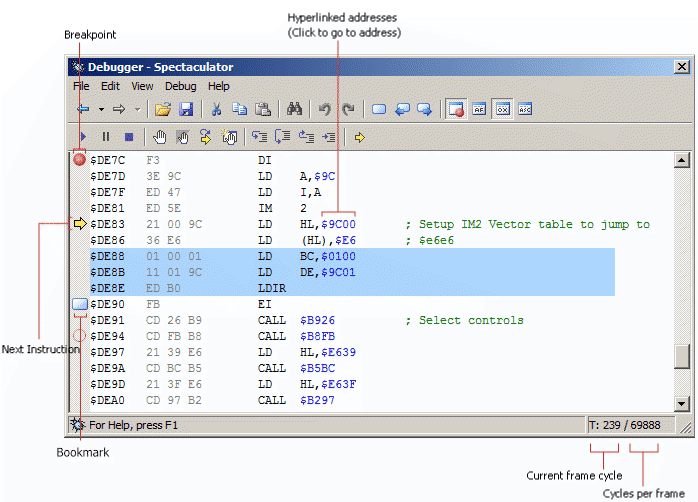Select the LDIR instruction row
Screen dimensions: 698x502
coord(353,288)
